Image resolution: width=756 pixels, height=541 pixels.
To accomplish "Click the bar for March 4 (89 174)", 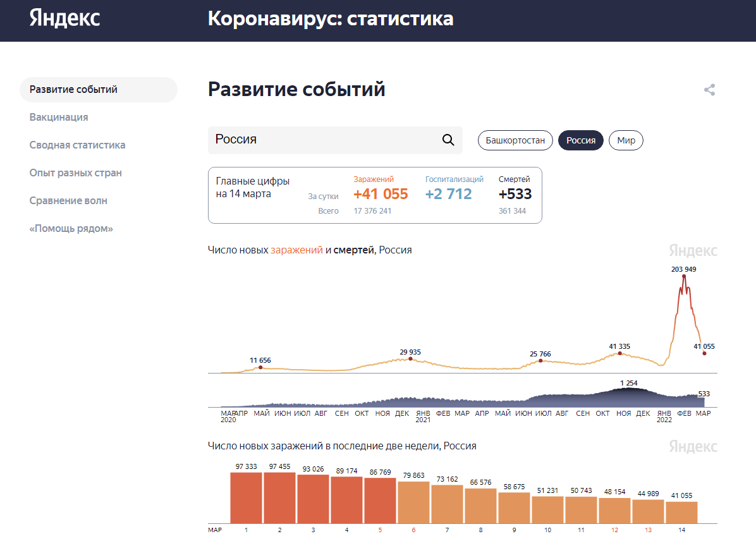I will click(346, 500).
